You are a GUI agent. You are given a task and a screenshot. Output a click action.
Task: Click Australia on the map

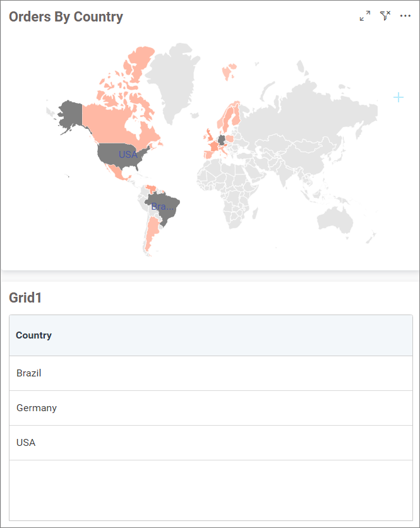coord(335,221)
